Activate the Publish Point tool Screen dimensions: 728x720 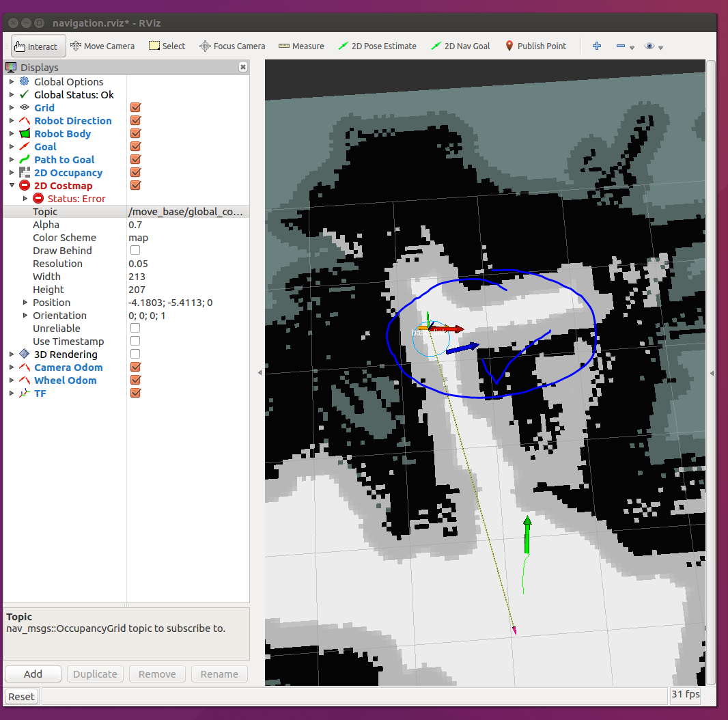click(536, 46)
